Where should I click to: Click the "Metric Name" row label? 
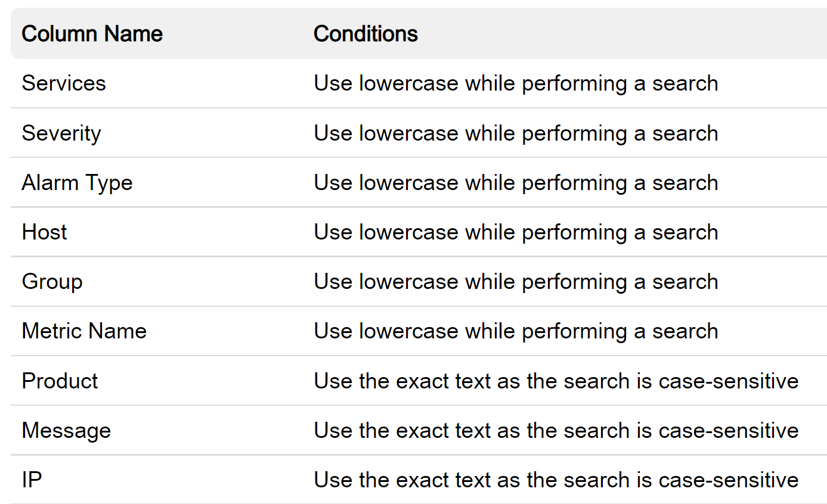[x=84, y=331]
